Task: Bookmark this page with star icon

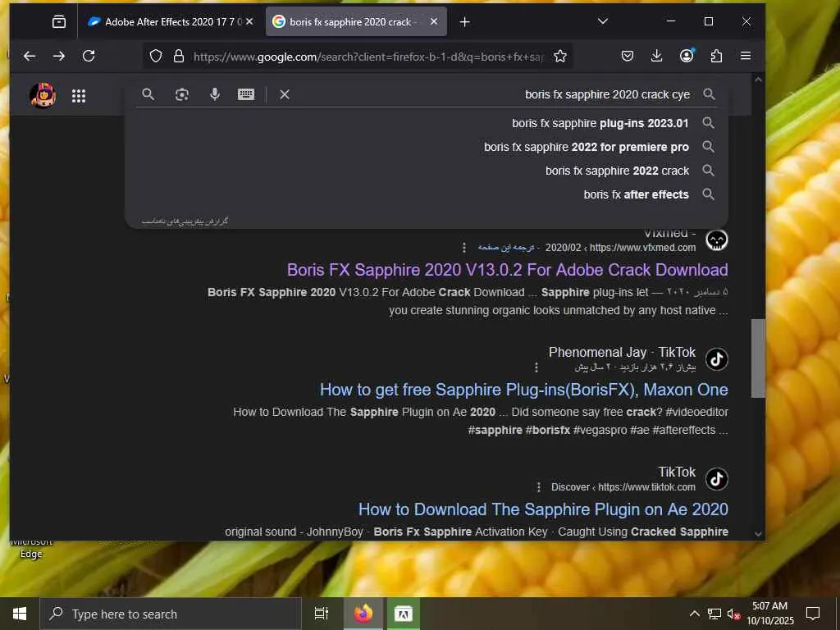Action: point(559,57)
